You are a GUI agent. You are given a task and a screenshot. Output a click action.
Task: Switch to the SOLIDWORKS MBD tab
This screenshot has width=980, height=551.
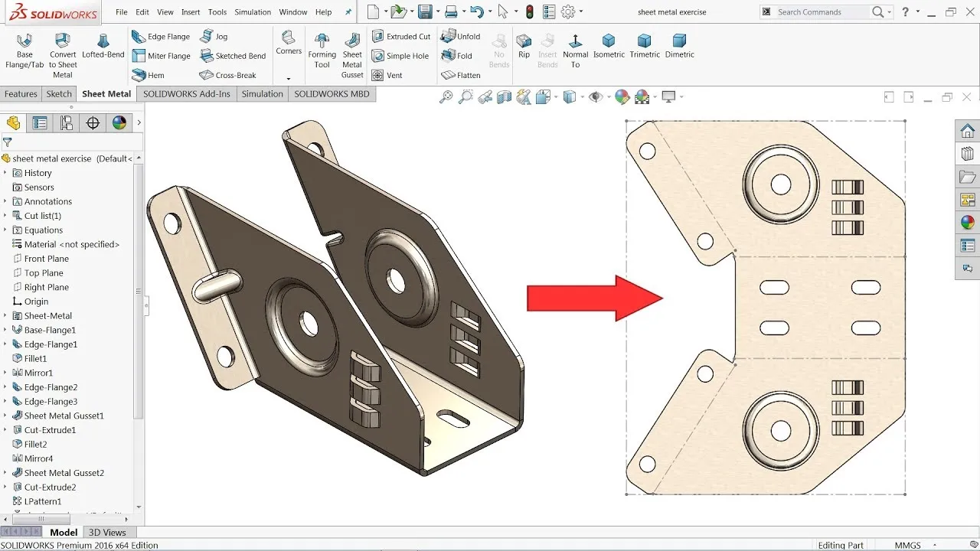332,93
